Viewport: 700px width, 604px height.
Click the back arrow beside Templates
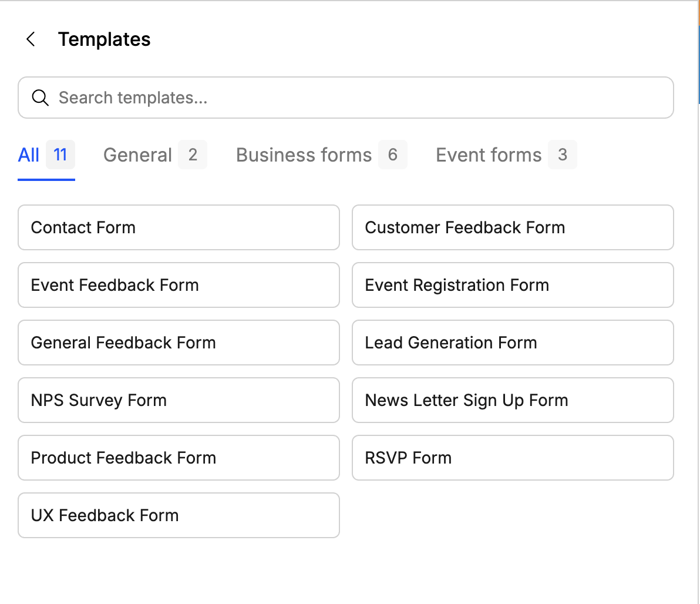point(31,39)
